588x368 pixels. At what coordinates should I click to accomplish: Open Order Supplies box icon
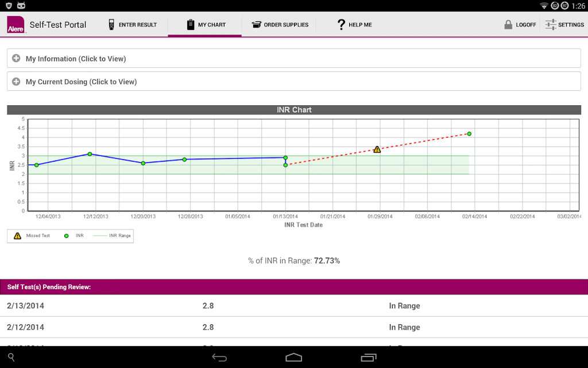coord(257,24)
